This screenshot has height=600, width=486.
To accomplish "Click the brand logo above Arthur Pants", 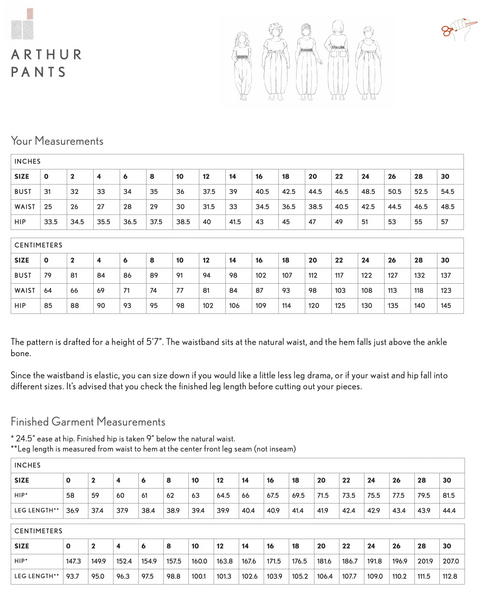I will pos(22,24).
